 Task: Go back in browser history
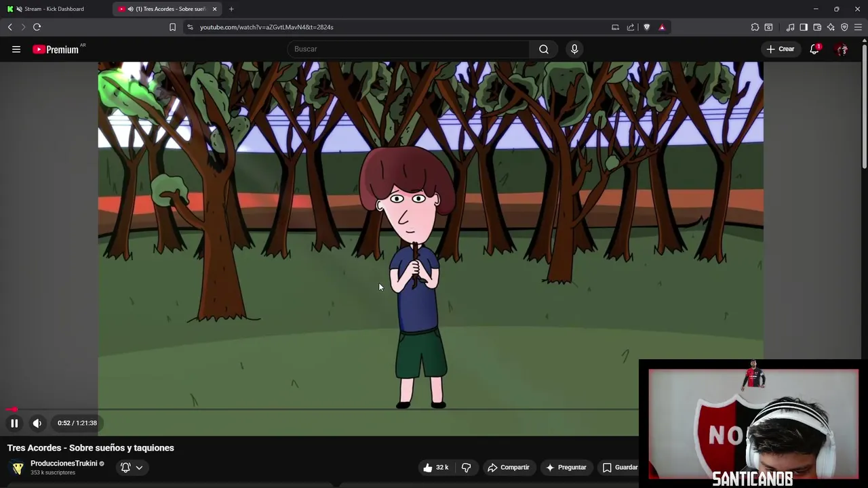coord(10,27)
